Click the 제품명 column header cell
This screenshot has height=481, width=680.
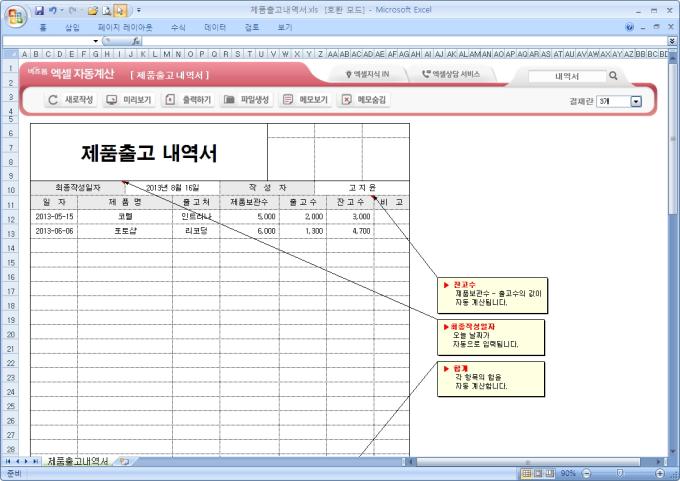click(x=125, y=202)
